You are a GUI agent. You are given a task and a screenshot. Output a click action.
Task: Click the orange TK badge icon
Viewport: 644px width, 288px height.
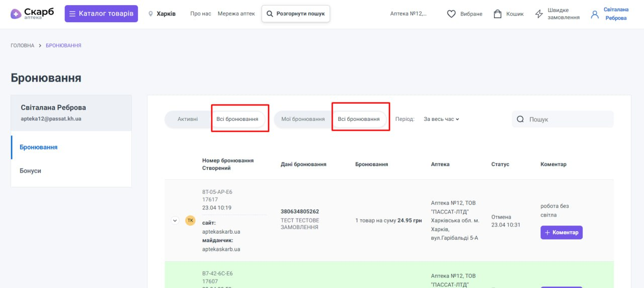(190, 221)
